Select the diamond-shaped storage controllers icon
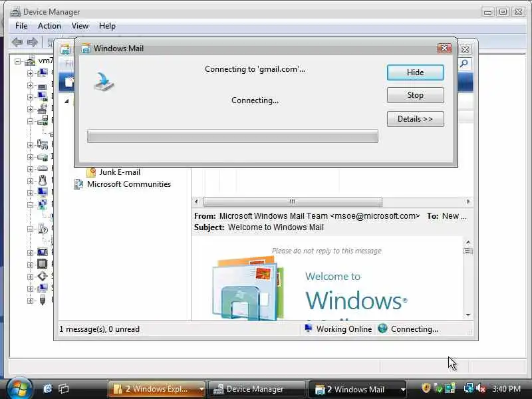Viewport: 532px width, 399px height. click(43, 276)
